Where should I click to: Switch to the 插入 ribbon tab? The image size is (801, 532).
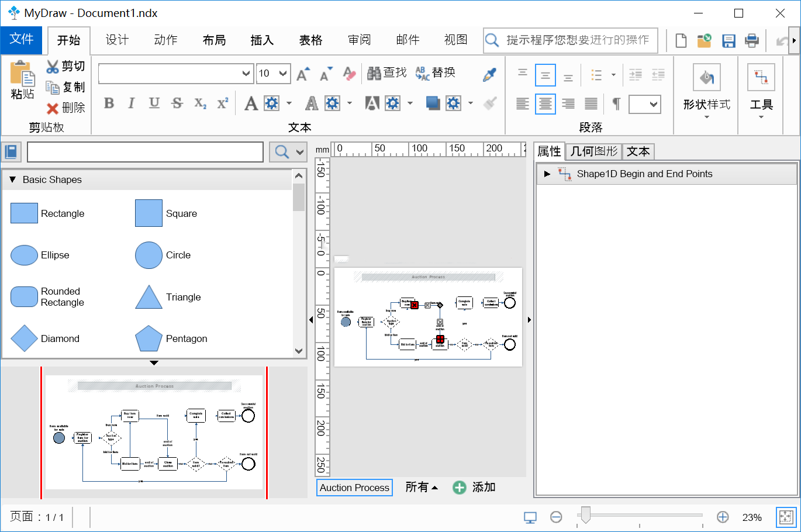click(262, 40)
